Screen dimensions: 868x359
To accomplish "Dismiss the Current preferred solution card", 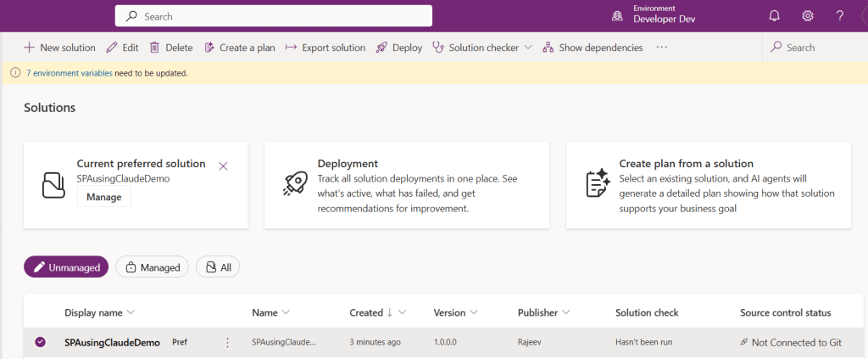I will click(223, 165).
